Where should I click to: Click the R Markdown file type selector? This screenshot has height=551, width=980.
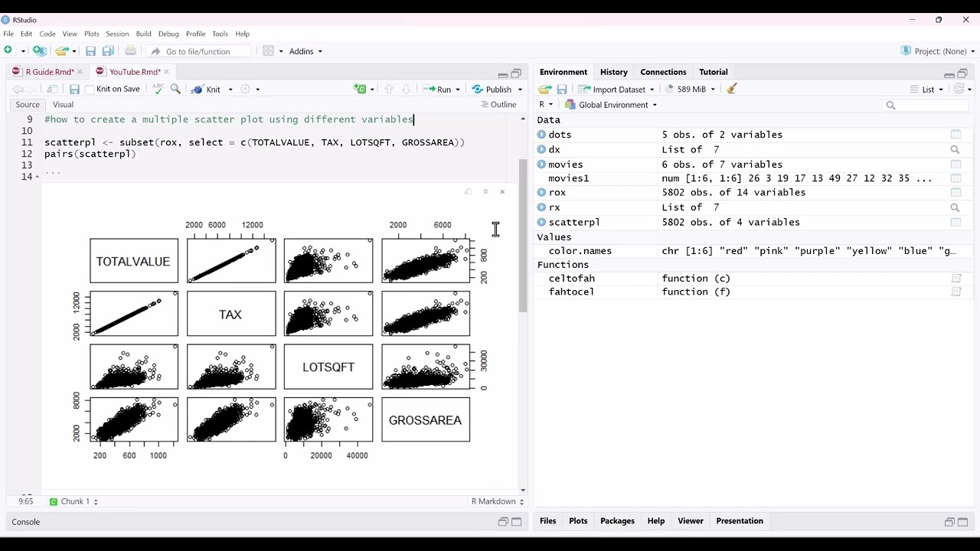(x=498, y=501)
